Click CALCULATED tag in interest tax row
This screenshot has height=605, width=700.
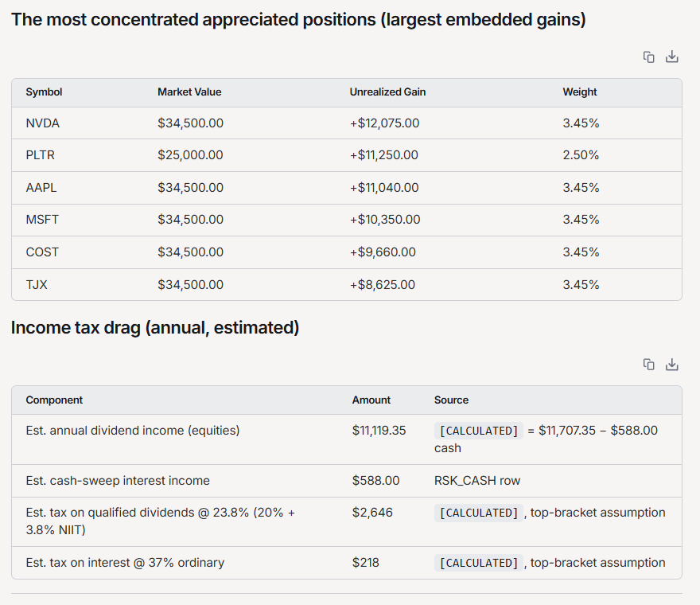[478, 563]
